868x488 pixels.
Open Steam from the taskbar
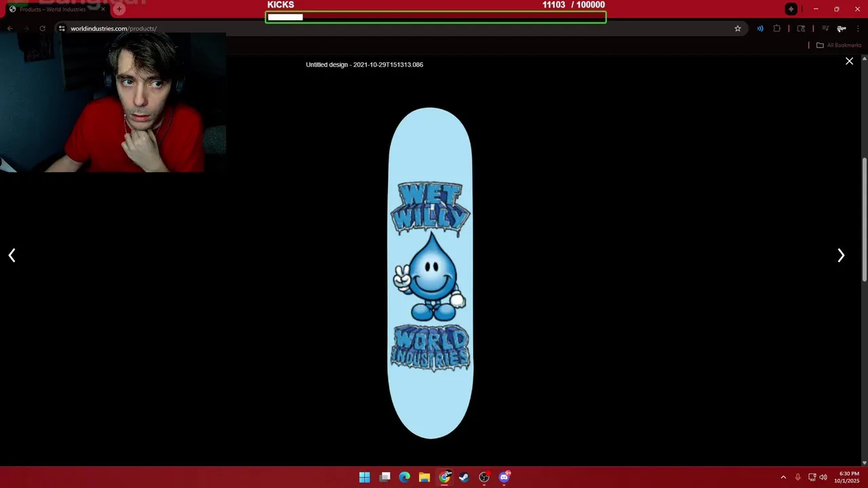[464, 477]
